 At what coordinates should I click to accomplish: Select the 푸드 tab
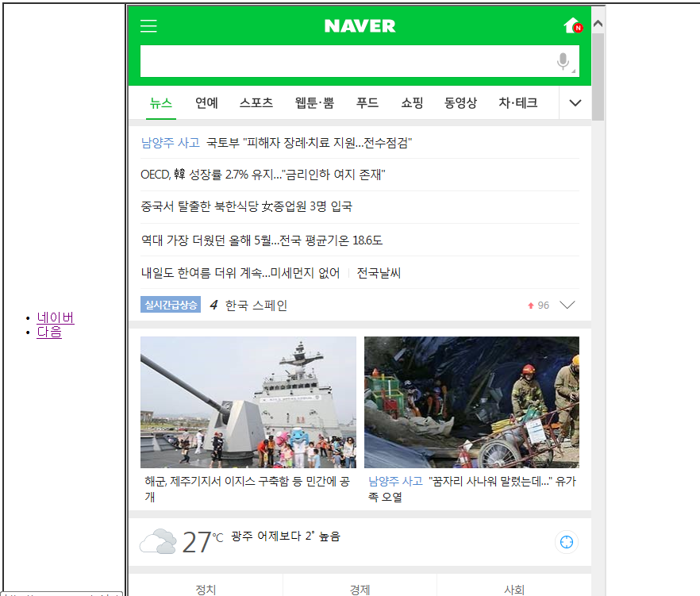[x=367, y=103]
